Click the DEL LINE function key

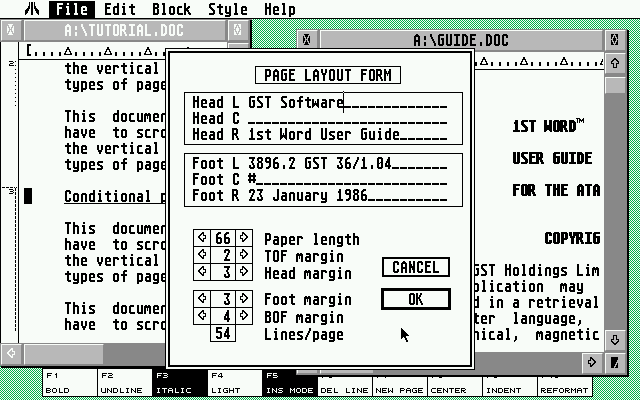tap(345, 386)
